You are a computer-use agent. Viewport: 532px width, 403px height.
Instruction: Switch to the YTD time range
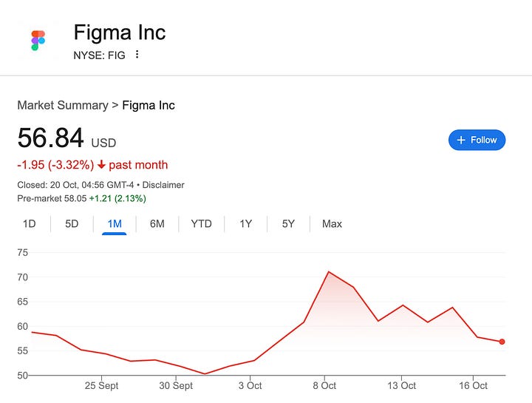click(x=201, y=223)
